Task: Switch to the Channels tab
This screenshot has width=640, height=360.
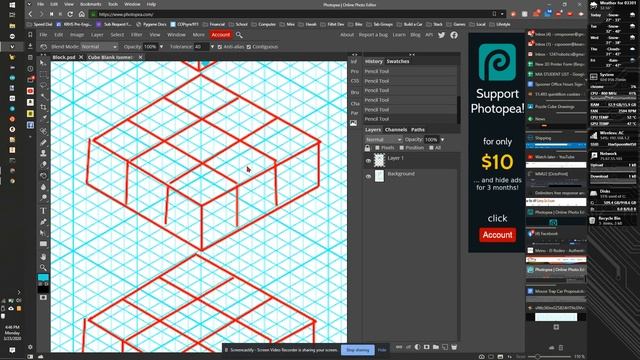Action: (396, 130)
